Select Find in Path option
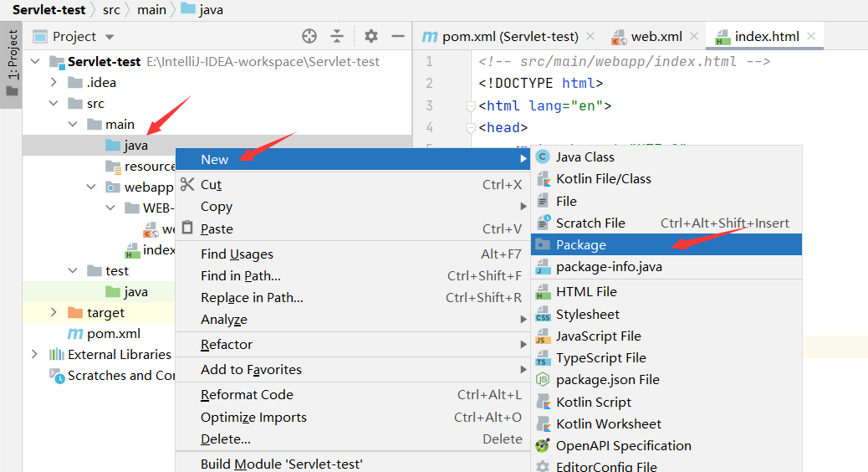This screenshot has width=868, height=472. [x=353, y=275]
